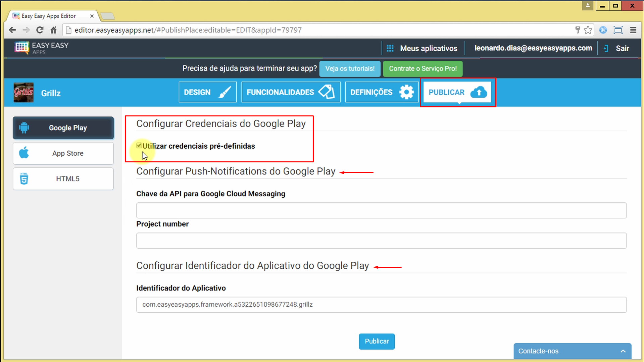This screenshot has width=644, height=362.
Task: Click Contrate o Serviço Pro!
Action: [x=423, y=68]
